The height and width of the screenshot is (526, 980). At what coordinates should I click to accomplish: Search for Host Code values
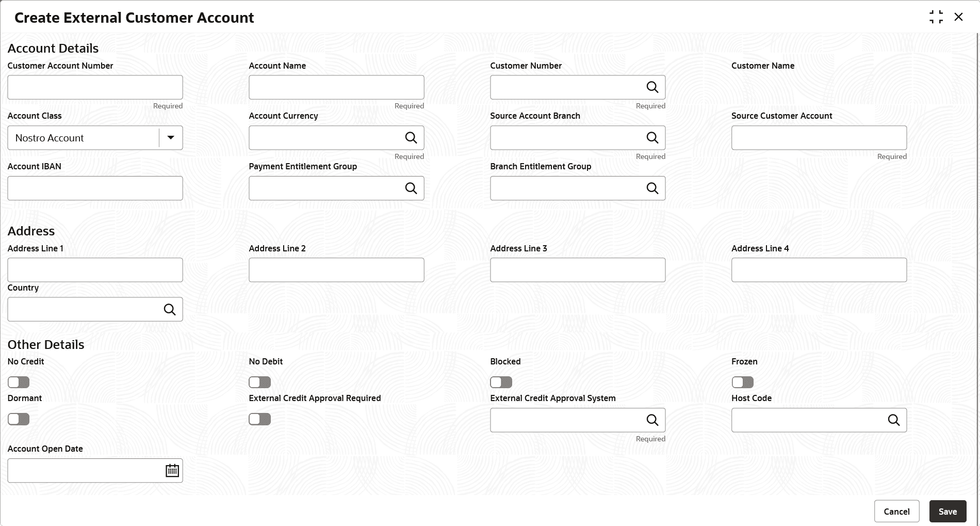tap(893, 420)
